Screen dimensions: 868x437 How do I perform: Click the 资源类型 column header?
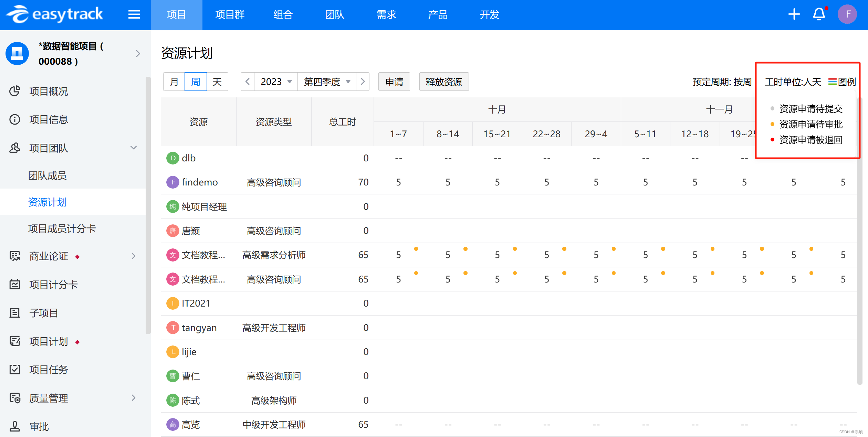coord(274,122)
